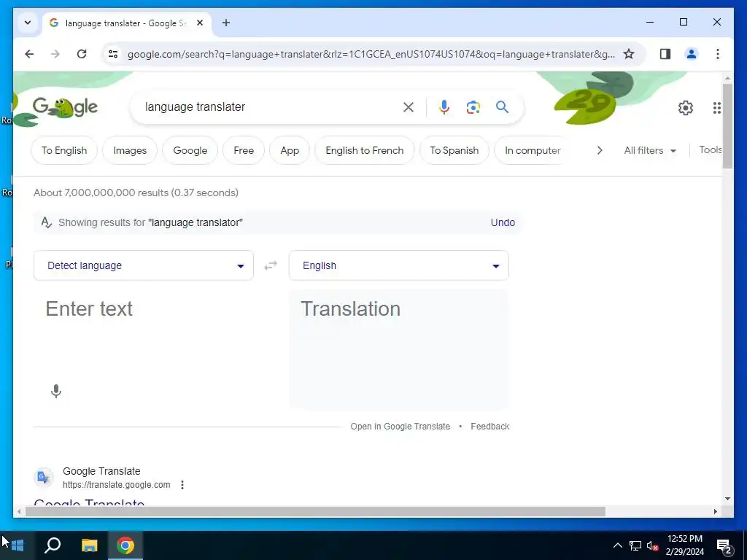Click the horizontal scrollbar thumb

315,511
